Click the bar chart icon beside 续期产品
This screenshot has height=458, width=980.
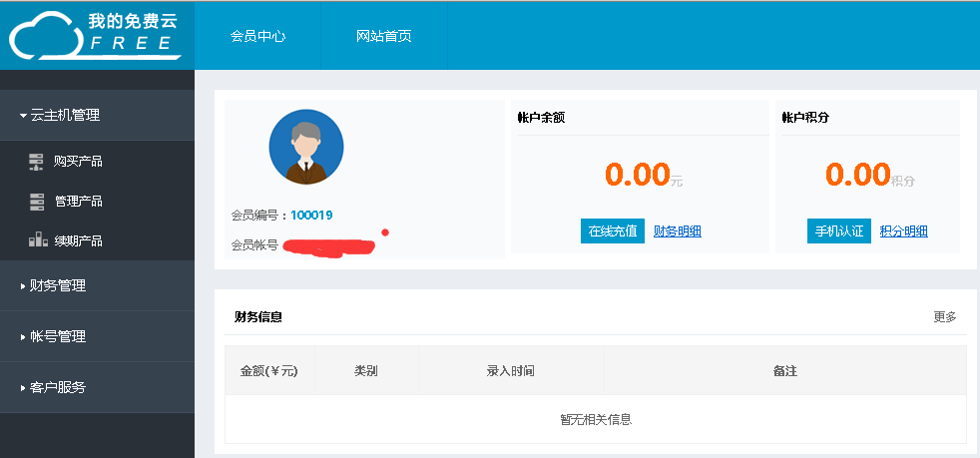38,239
